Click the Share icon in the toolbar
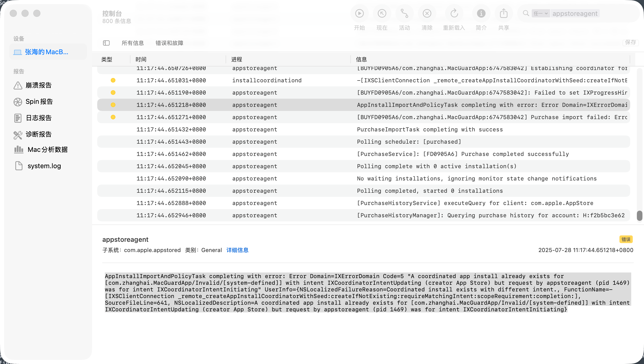Viewport: 644px width, 364px height. 504,13
